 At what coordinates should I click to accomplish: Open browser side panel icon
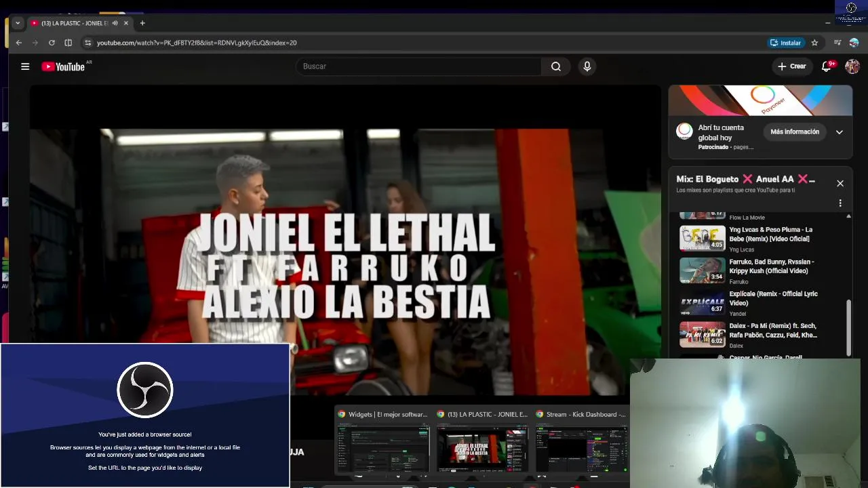68,43
